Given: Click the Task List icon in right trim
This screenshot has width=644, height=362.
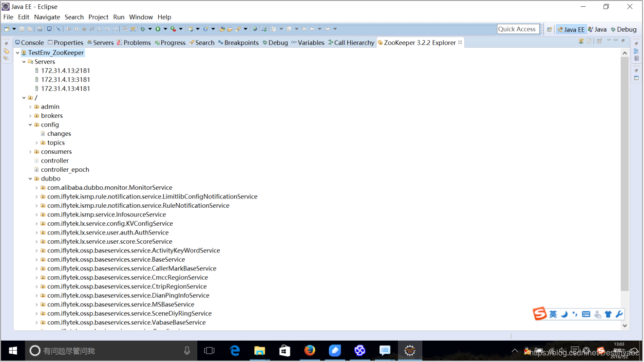Looking at the screenshot, I should coord(636,58).
